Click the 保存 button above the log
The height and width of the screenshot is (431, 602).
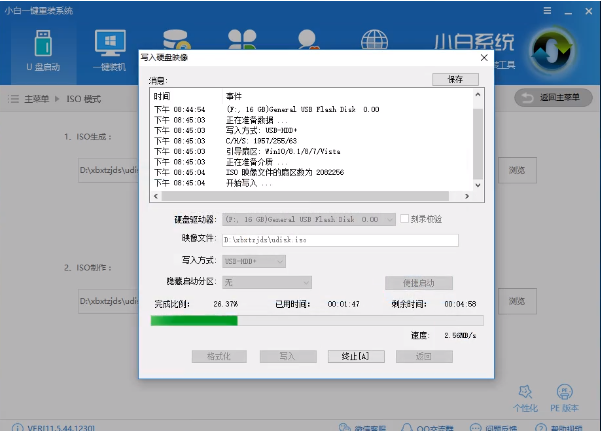click(455, 79)
